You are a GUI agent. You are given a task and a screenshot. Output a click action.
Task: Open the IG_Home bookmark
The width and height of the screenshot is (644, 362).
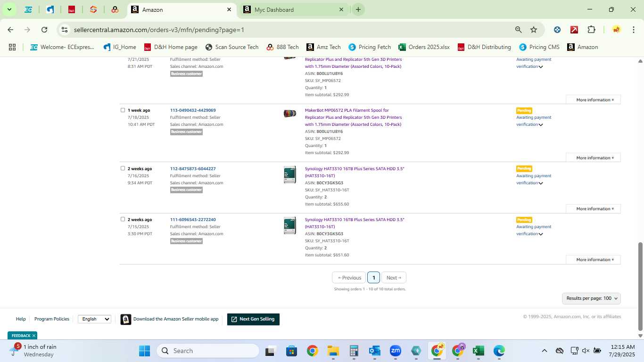(x=119, y=47)
